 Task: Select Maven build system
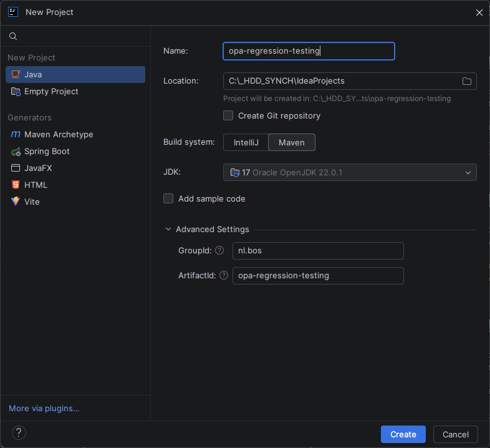pyautogui.click(x=292, y=142)
